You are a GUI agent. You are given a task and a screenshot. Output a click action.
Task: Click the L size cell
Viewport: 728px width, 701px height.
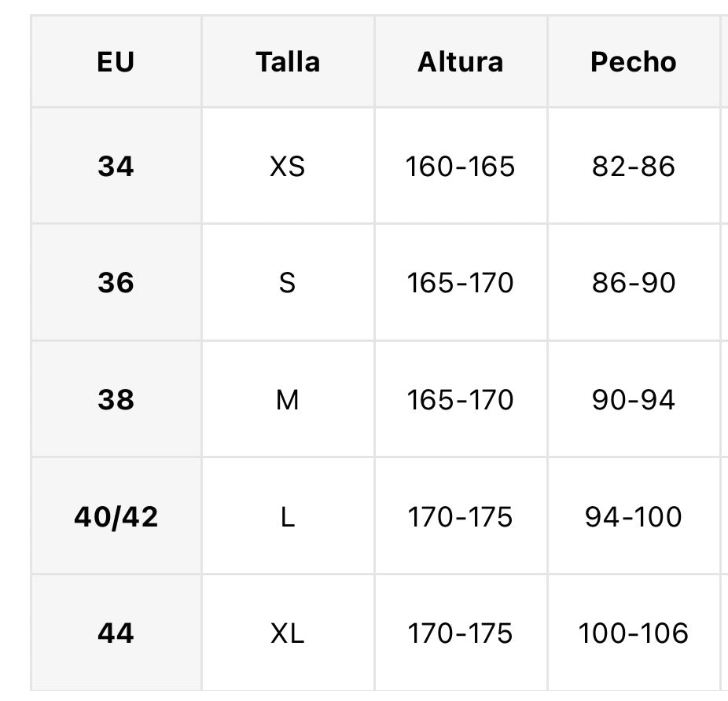tap(288, 516)
